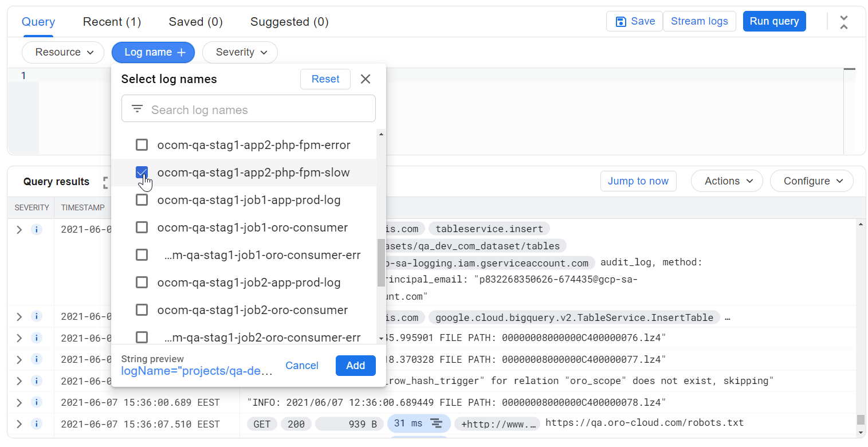Switch to the Recent (1) tab
Image resolution: width=868 pixels, height=447 pixels.
[112, 22]
